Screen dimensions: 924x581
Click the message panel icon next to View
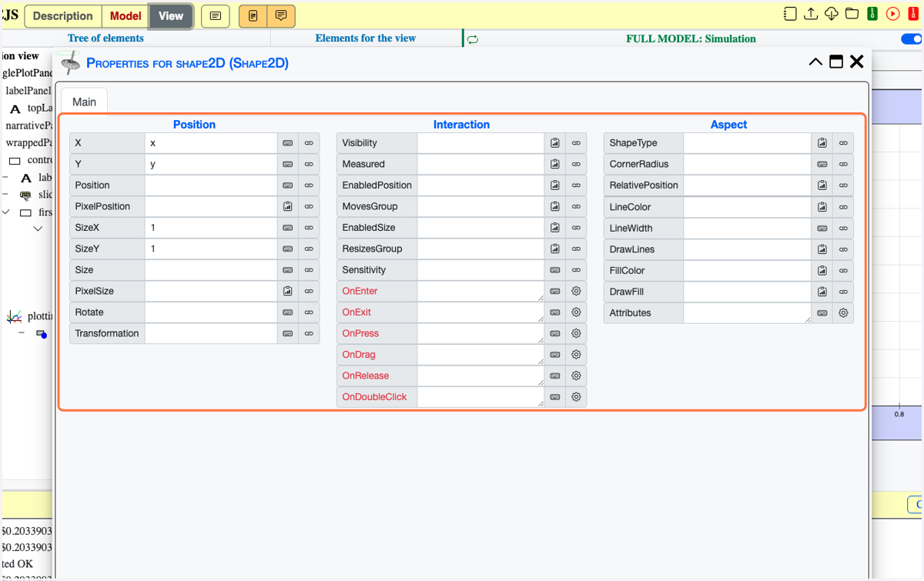pyautogui.click(x=216, y=16)
